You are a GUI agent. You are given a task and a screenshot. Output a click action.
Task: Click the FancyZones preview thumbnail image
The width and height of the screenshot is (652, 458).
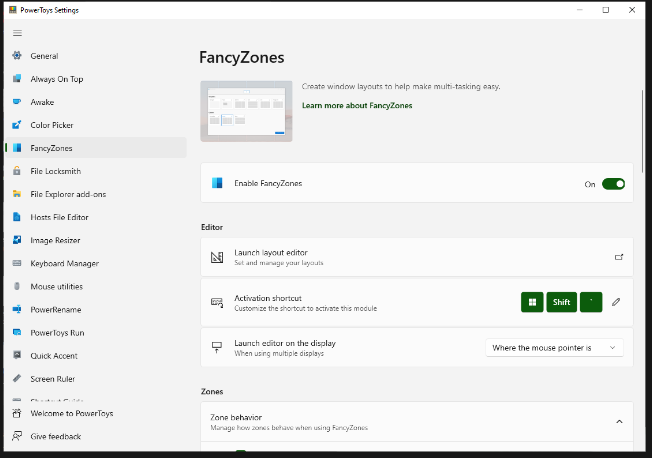coord(246,111)
